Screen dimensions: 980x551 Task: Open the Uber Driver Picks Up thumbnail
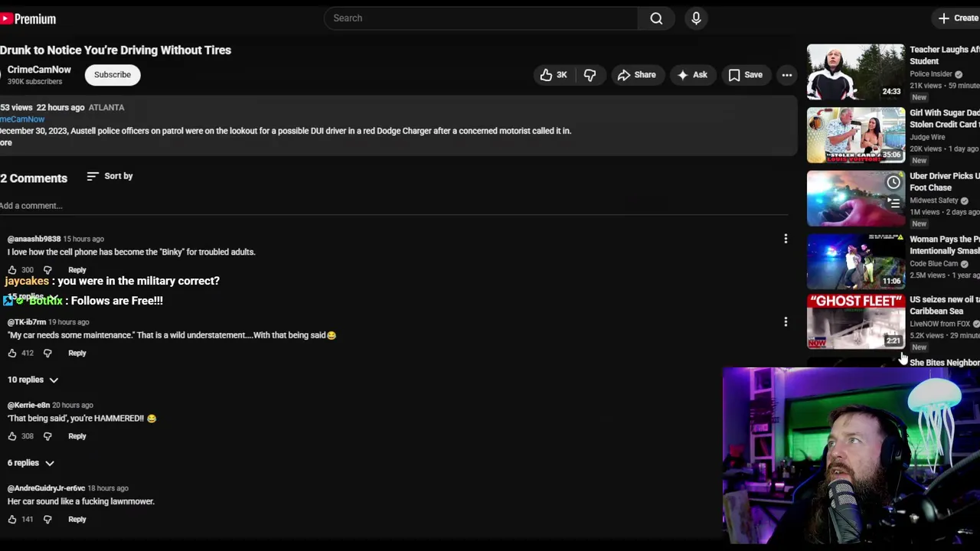[856, 199]
